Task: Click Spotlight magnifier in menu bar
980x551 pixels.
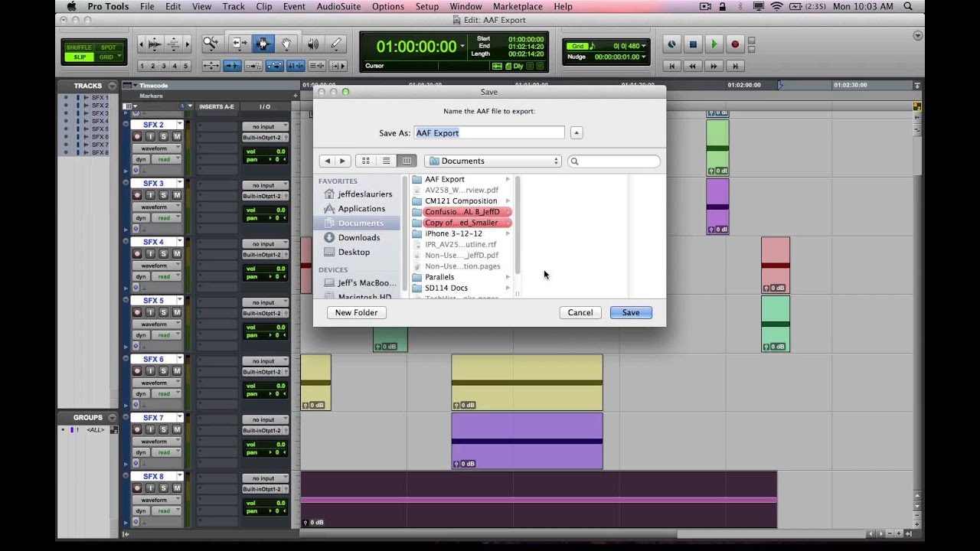Action: [x=908, y=6]
